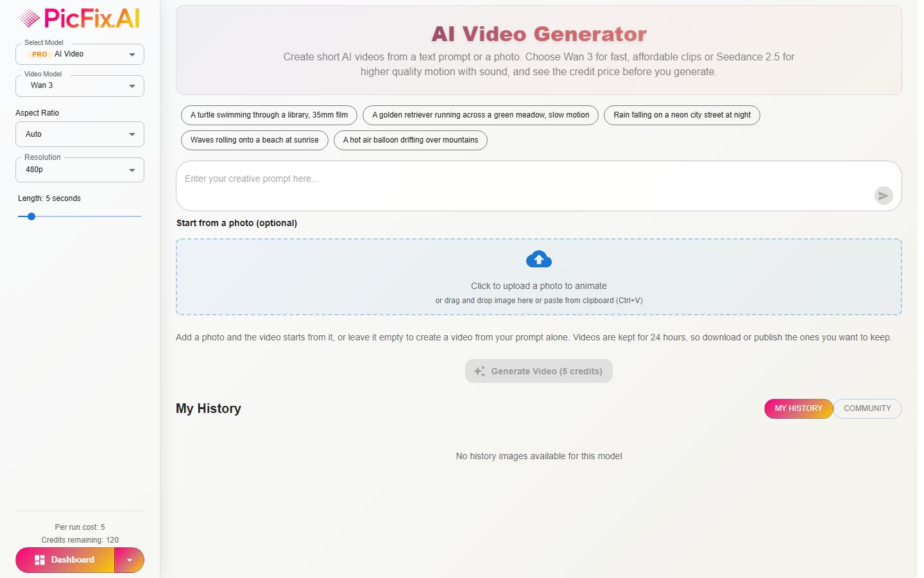Switch to the My History tab

[x=798, y=408]
